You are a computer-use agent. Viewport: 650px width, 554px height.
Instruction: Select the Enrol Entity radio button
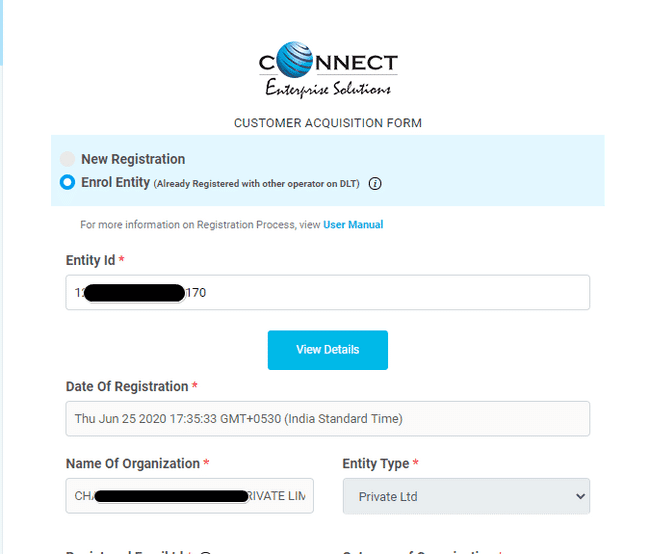(x=67, y=182)
